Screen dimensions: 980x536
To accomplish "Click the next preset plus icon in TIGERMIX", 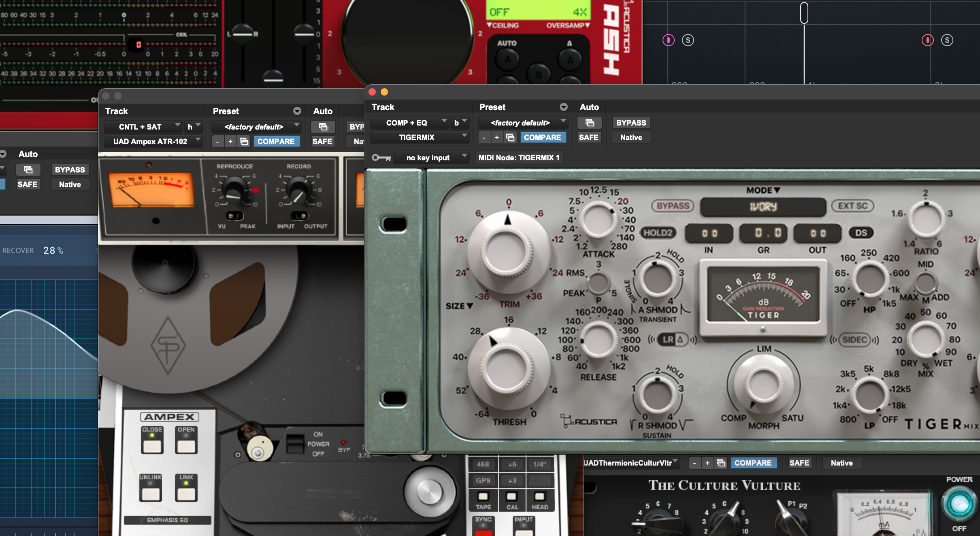I will [x=497, y=137].
